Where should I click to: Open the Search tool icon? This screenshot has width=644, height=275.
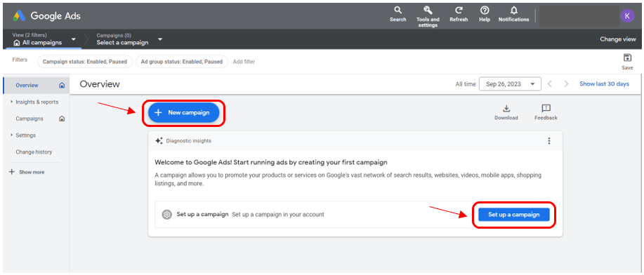[397, 11]
